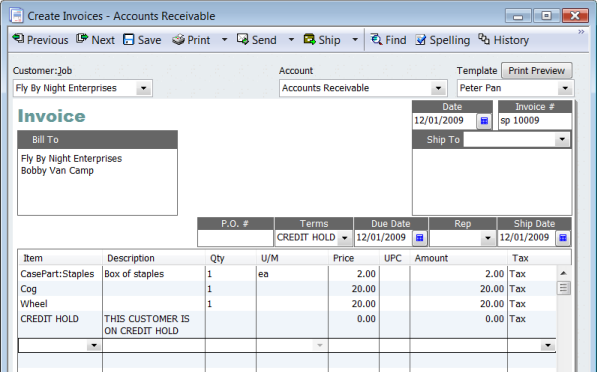Click the Ship toolbar button
Viewport: 597px width, 372px height.
322,40
